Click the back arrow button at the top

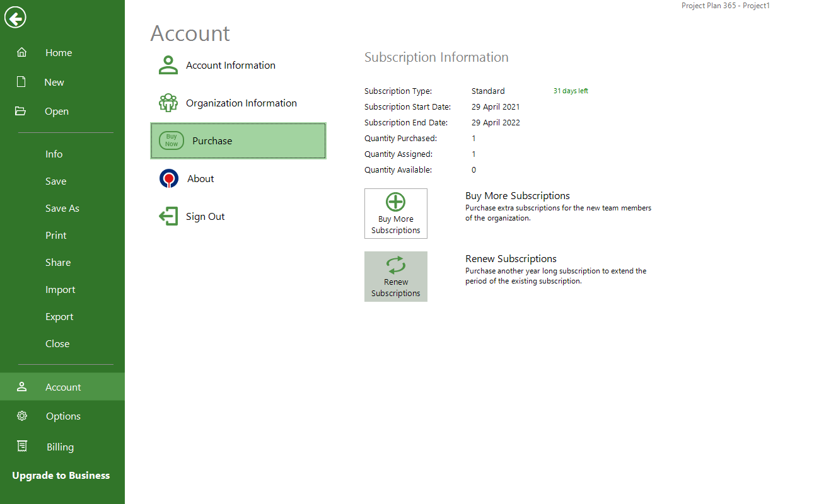(15, 18)
